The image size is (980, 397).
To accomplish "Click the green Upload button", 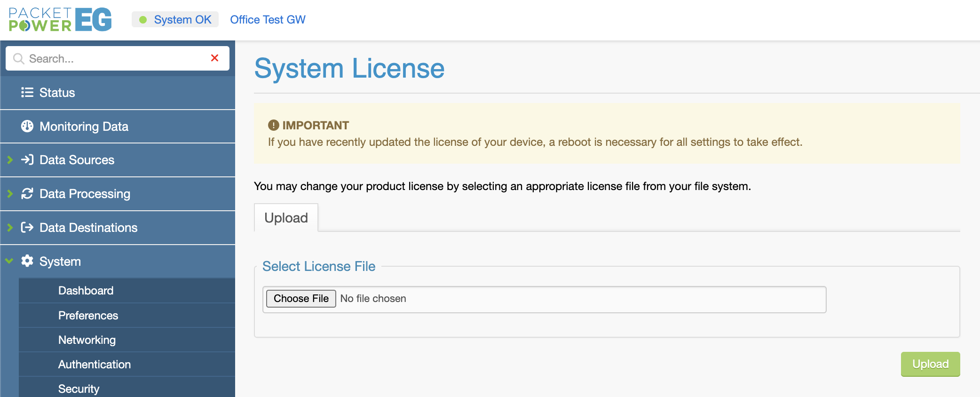I will tap(930, 364).
